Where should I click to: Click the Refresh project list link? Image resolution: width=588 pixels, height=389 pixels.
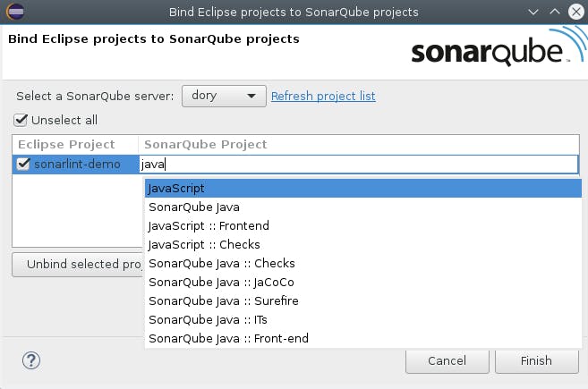323,96
